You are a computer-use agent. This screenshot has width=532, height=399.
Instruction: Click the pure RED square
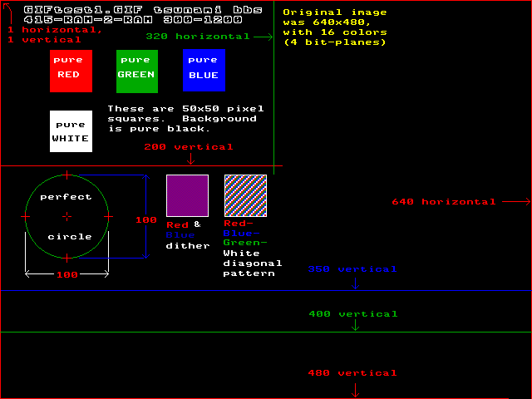[x=71, y=71]
